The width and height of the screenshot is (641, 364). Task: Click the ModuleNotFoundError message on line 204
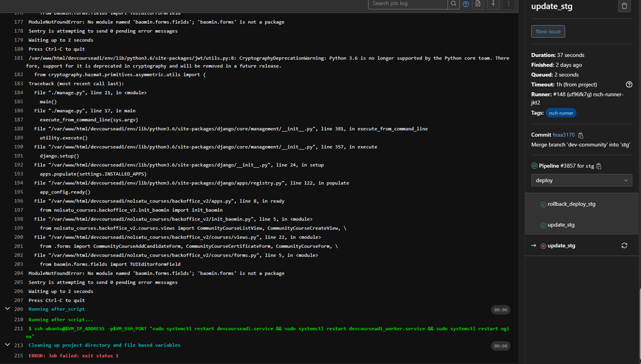coord(156,273)
